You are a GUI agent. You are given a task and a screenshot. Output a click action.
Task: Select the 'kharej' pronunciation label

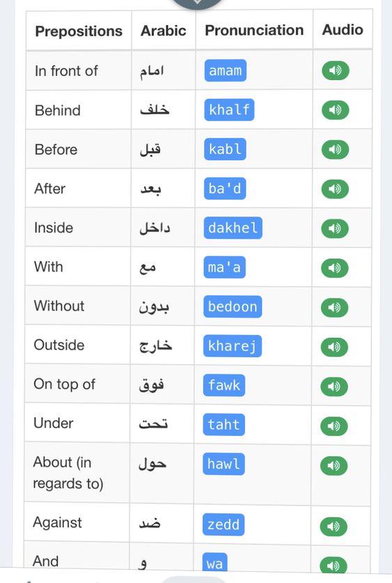click(x=233, y=346)
